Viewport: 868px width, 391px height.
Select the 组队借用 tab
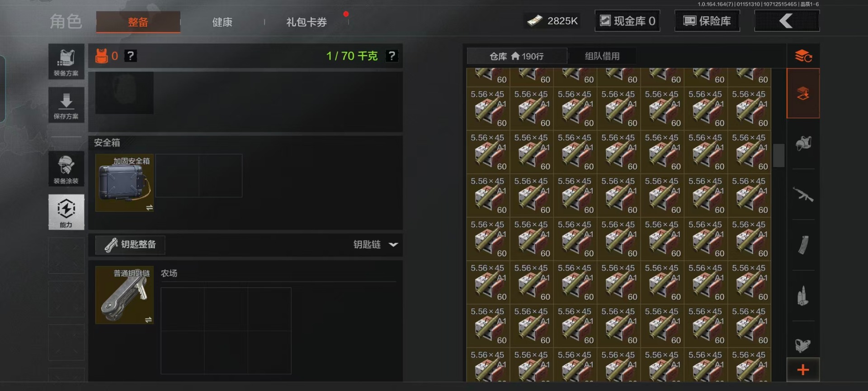[602, 56]
